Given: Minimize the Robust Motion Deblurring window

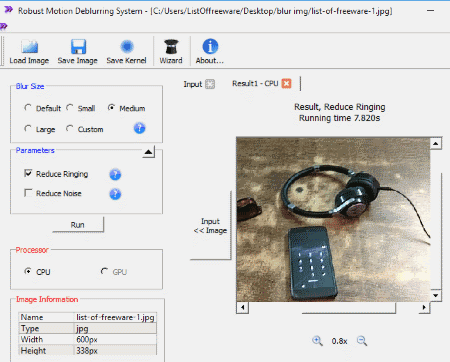Looking at the screenshot, I should coord(430,11).
